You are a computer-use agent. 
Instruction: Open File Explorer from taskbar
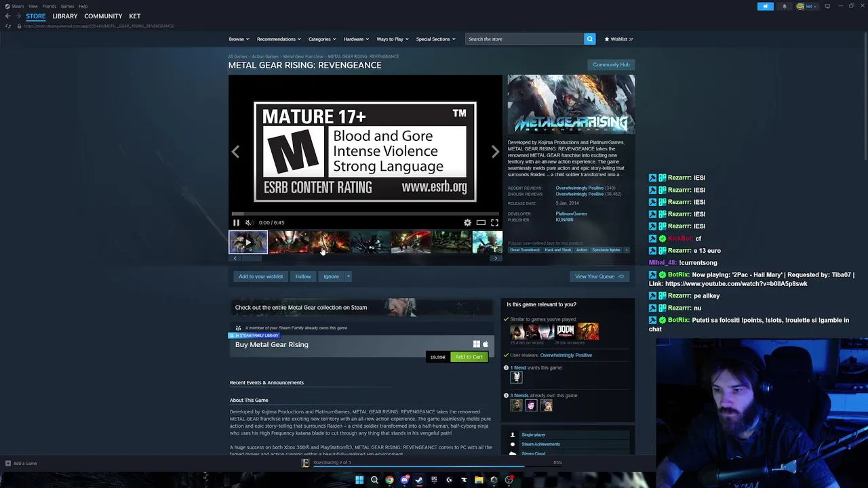pyautogui.click(x=479, y=480)
